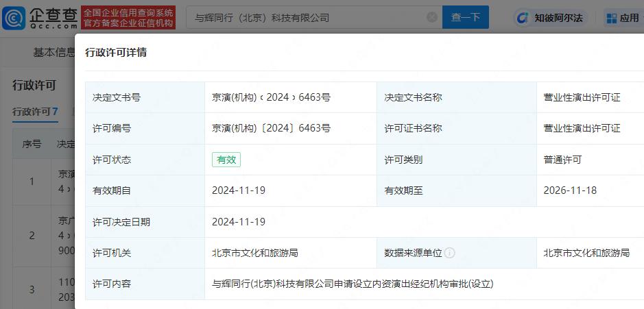Select row 3 in the background permit list
644x309 pixels.
32,289
